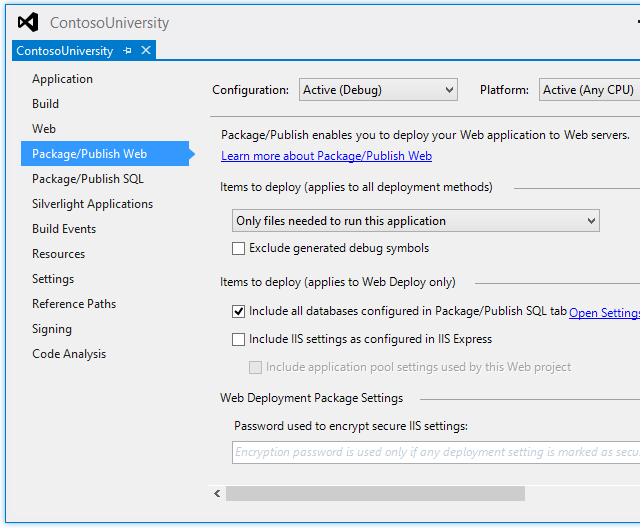This screenshot has width=640, height=528.
Task: Focus the encryption password input field
Action: pyautogui.click(x=435, y=453)
